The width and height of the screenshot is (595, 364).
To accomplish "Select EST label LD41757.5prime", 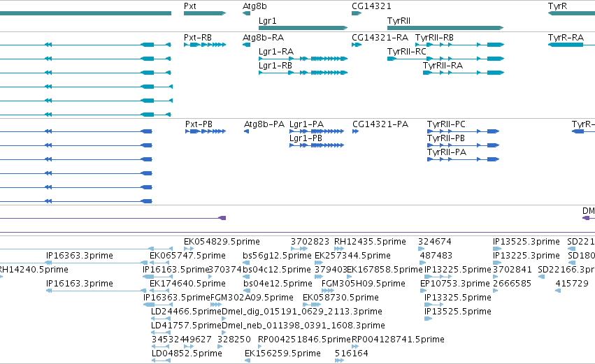I will (x=186, y=326).
